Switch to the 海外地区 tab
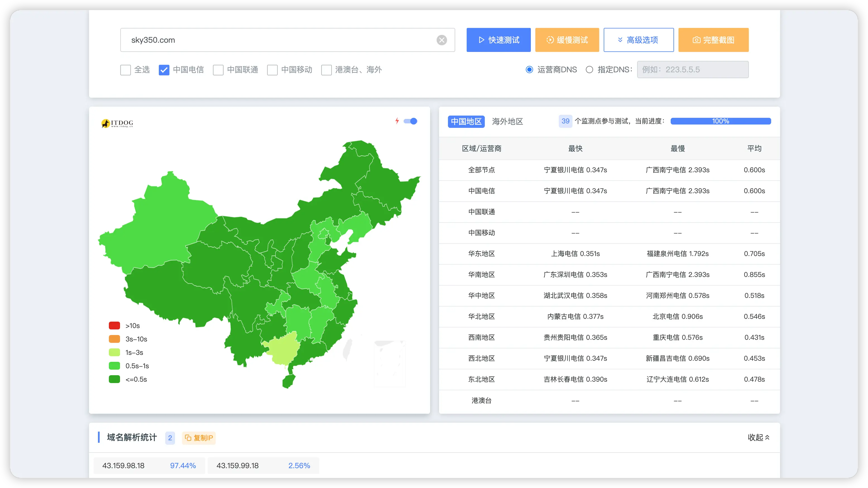 click(507, 121)
